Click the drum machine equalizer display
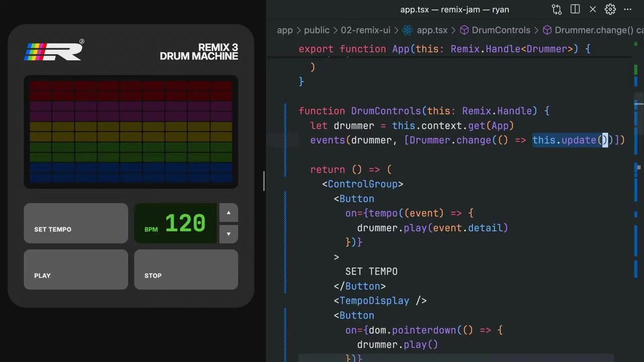Screen dimensions: 644x362 click(x=131, y=132)
